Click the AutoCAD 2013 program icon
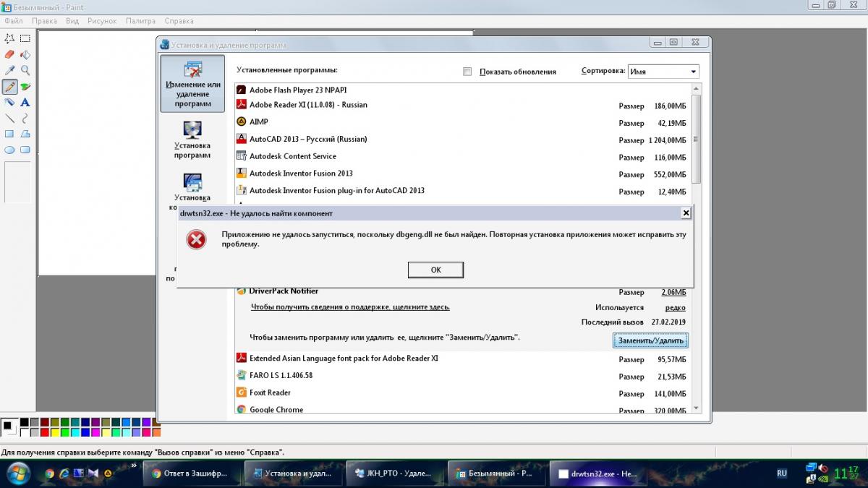 pyautogui.click(x=242, y=139)
